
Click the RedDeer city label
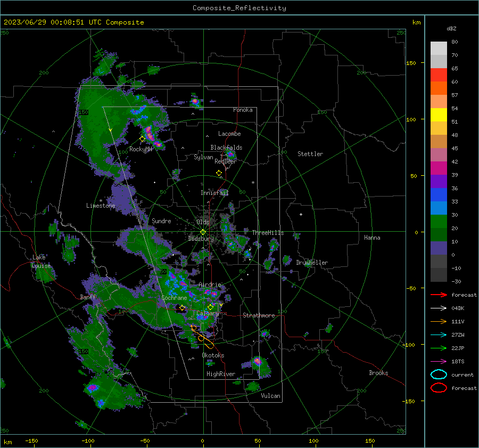[x=226, y=161]
